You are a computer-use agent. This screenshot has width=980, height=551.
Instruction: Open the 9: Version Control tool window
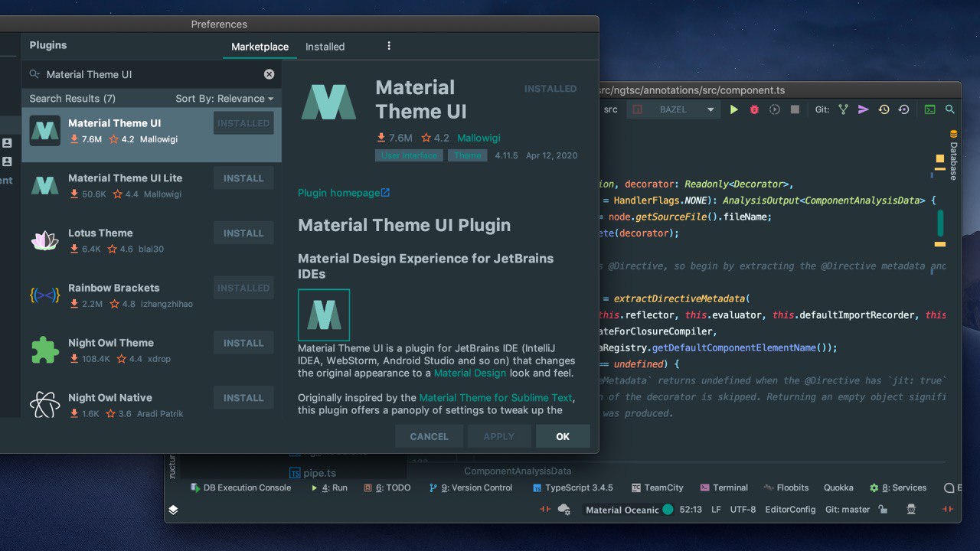pyautogui.click(x=471, y=487)
